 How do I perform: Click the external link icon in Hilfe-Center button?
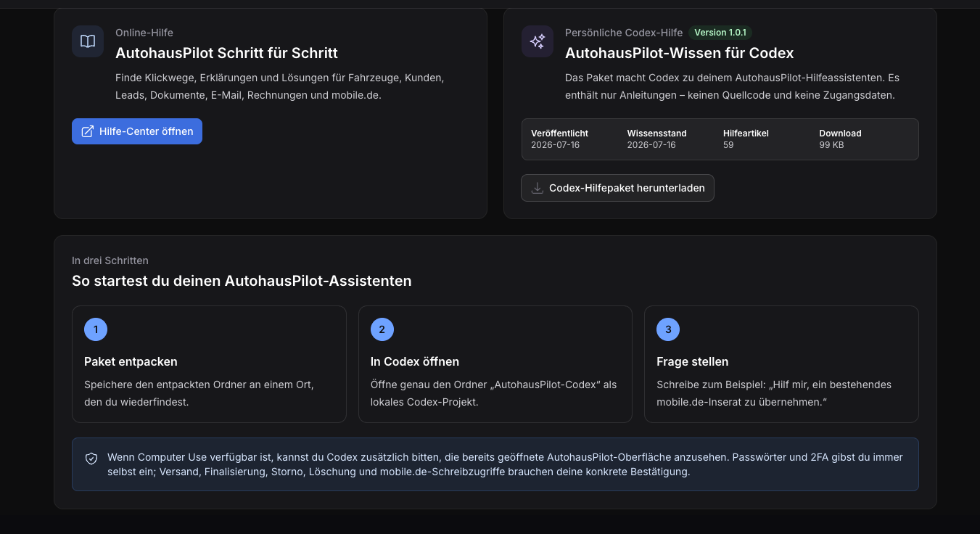click(x=88, y=131)
